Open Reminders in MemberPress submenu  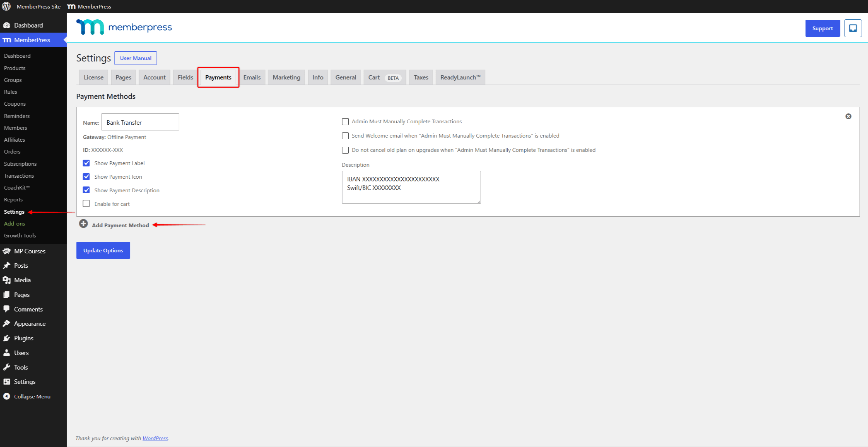click(x=17, y=116)
